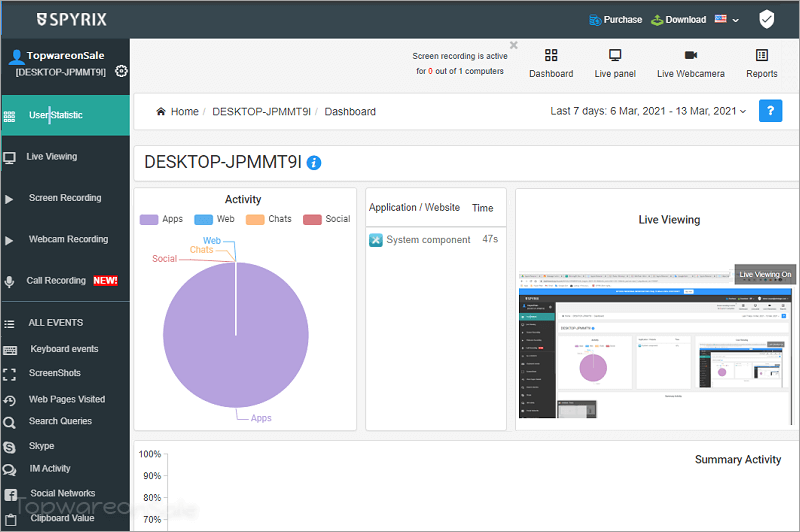
Task: Click the IM Activity chat icon
Action: 9,470
